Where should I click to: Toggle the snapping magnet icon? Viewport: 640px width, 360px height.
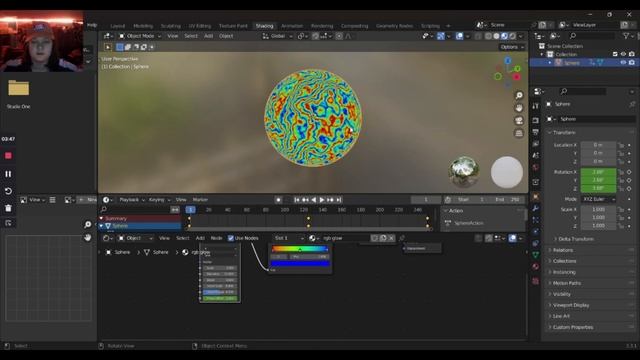(316, 36)
